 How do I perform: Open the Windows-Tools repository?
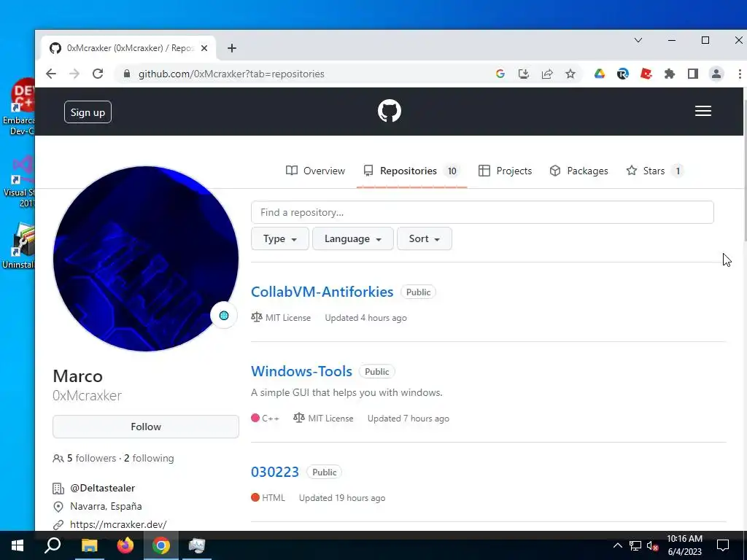301,371
